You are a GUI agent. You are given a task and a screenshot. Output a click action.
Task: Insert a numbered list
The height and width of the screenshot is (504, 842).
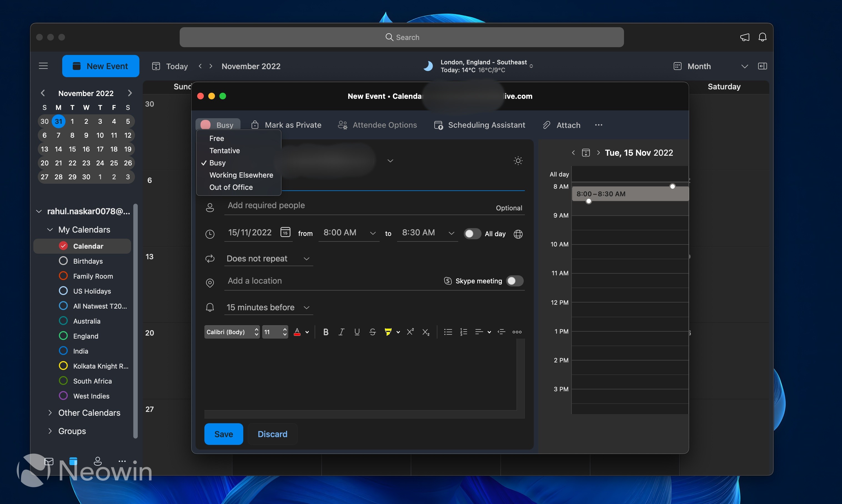point(463,332)
